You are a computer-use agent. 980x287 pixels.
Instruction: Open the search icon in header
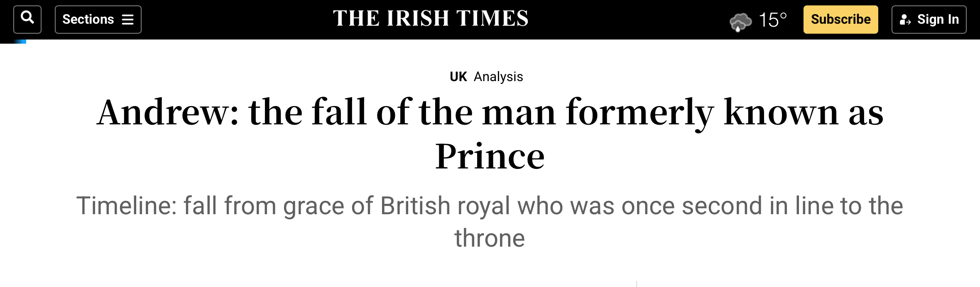[x=27, y=19]
